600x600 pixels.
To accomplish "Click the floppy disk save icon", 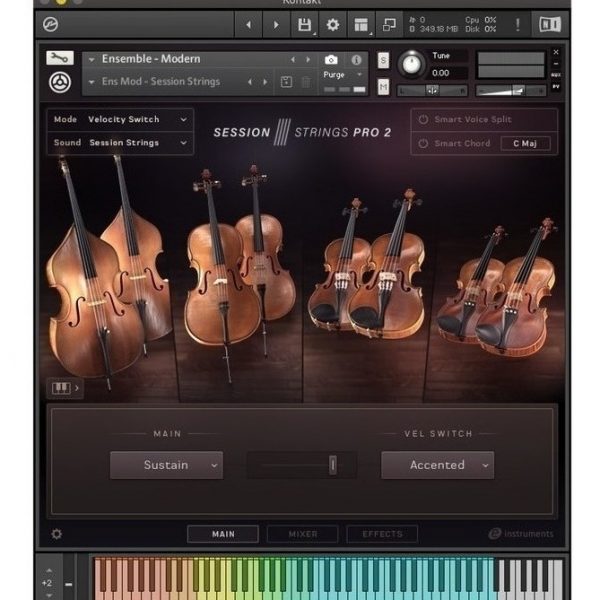I will pos(305,25).
